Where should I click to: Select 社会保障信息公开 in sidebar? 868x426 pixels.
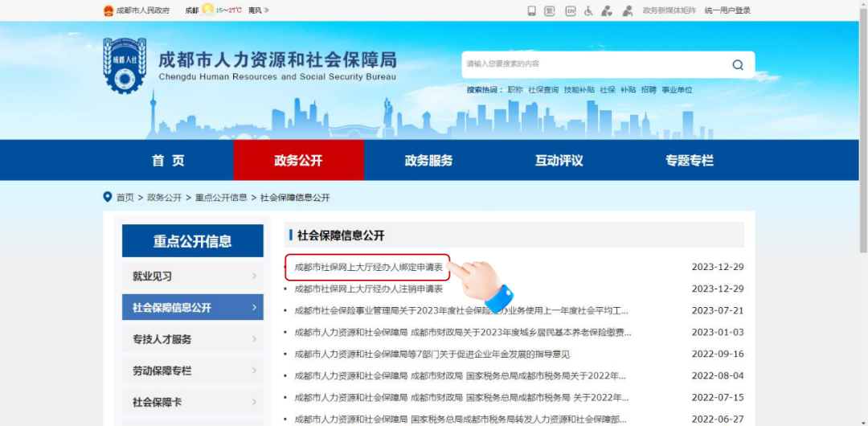click(193, 308)
